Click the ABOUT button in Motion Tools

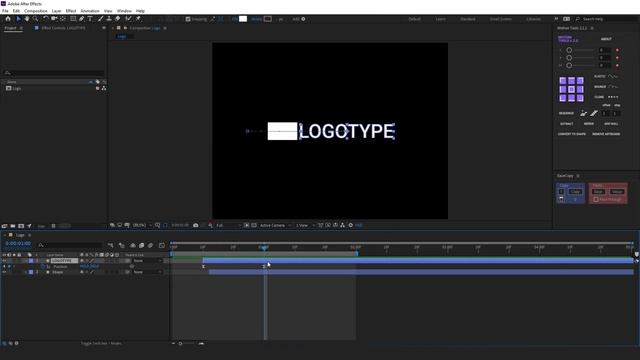[x=606, y=39]
